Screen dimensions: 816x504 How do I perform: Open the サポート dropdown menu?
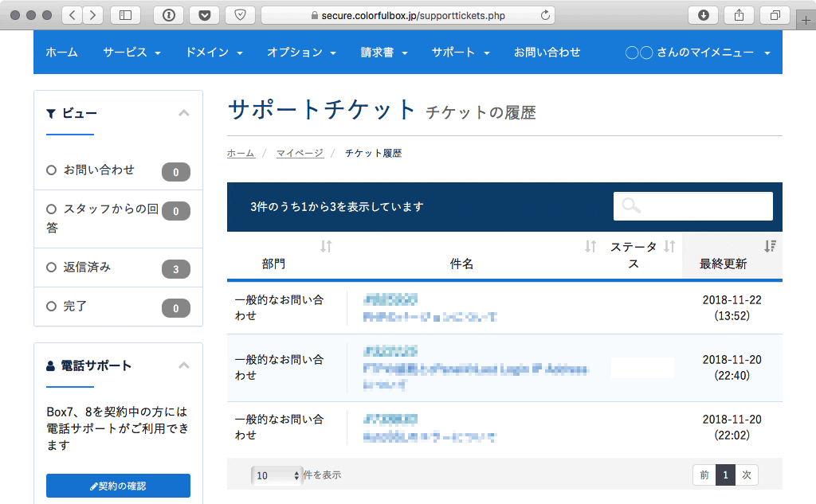(x=461, y=52)
